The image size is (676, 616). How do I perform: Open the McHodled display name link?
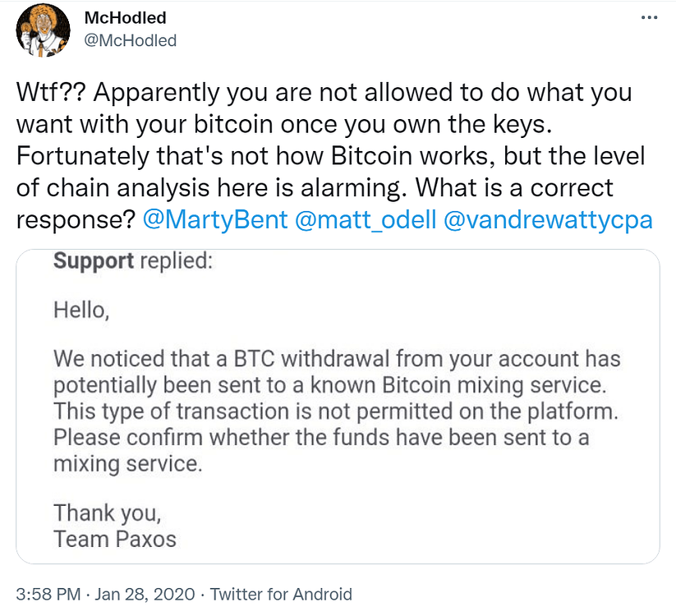[125, 19]
